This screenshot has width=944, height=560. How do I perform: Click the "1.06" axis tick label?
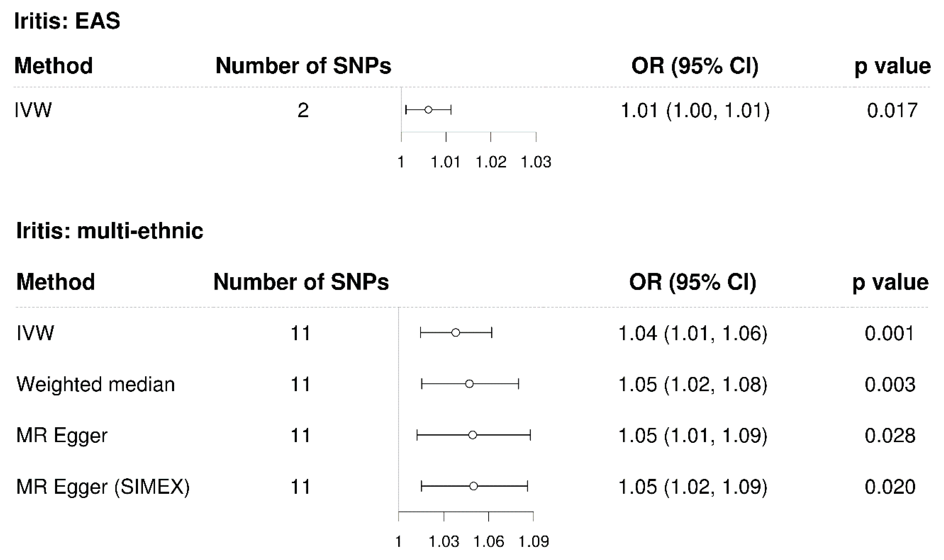pyautogui.click(x=489, y=542)
